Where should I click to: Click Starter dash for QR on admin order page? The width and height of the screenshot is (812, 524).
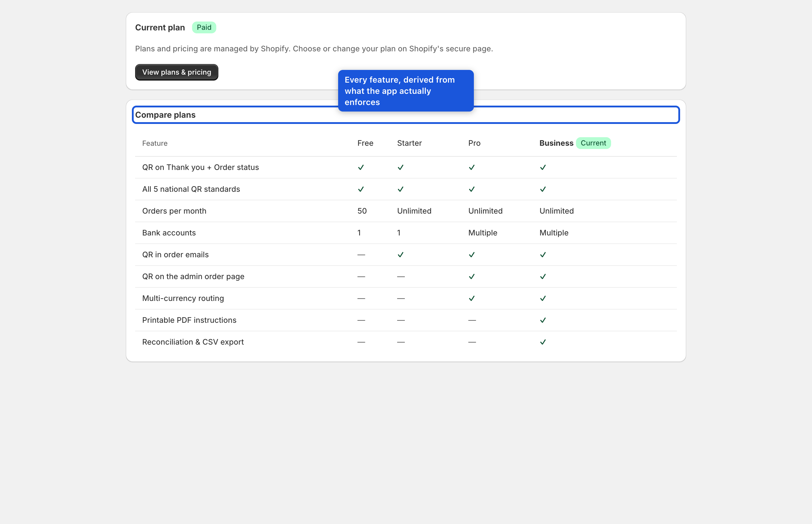[x=401, y=277]
